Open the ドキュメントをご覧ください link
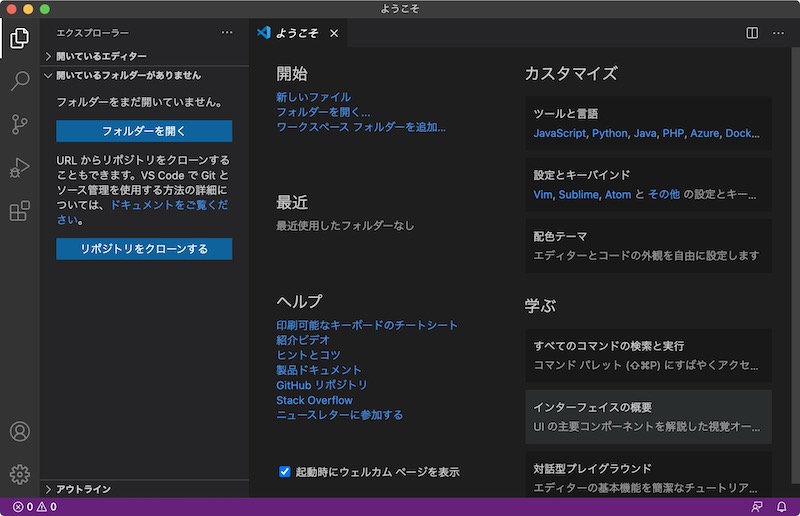Image resolution: width=800 pixels, height=516 pixels. point(169,205)
